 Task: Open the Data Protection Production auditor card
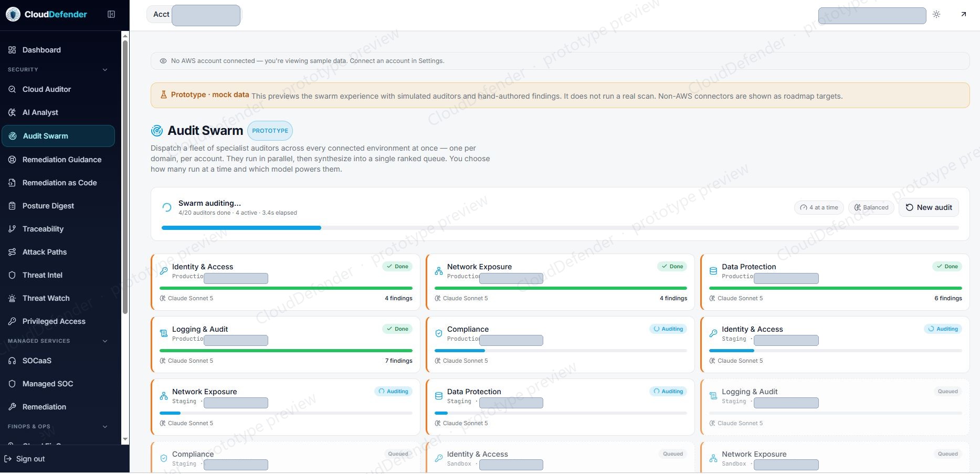tap(835, 282)
